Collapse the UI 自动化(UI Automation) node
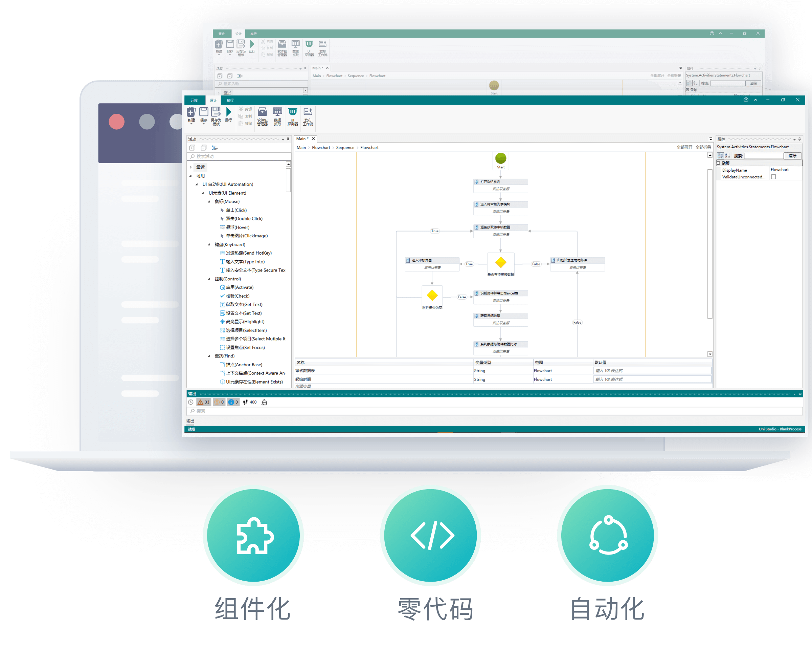The width and height of the screenshot is (812, 650). click(x=197, y=184)
